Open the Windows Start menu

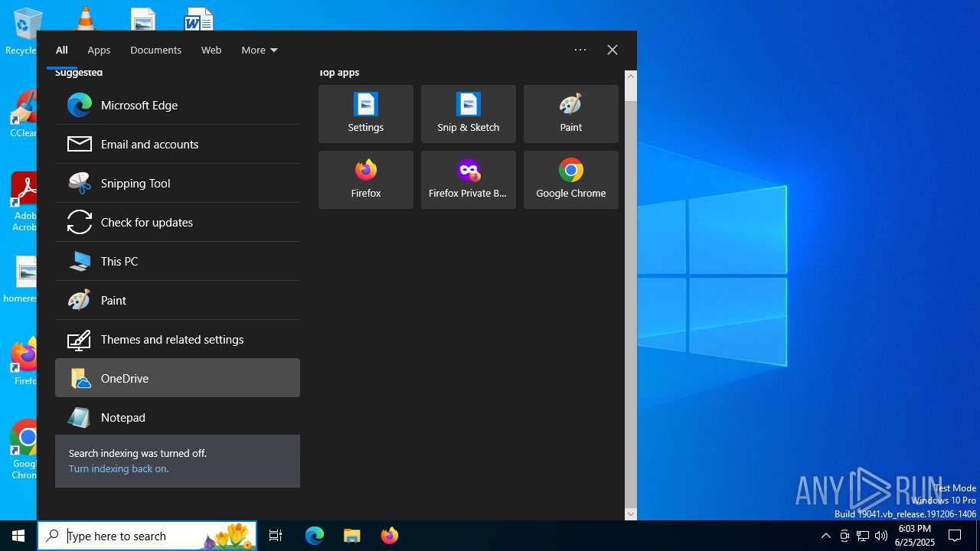[18, 536]
